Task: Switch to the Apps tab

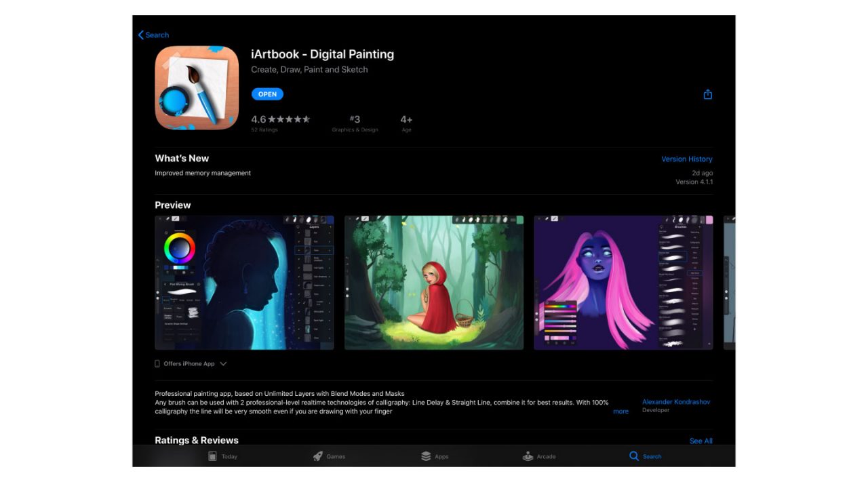Action: [x=435, y=456]
